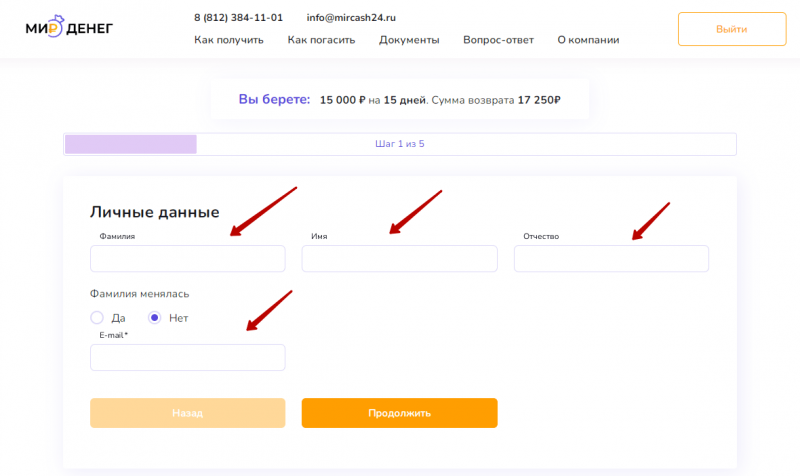Image resolution: width=800 pixels, height=476 pixels.
Task: Open the О компании page
Action: click(x=588, y=40)
